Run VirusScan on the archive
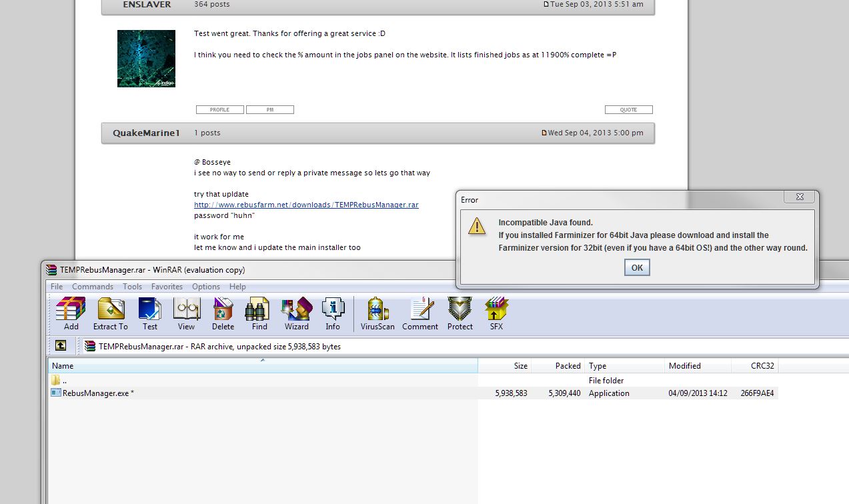The width and height of the screenshot is (849, 504). pyautogui.click(x=377, y=313)
